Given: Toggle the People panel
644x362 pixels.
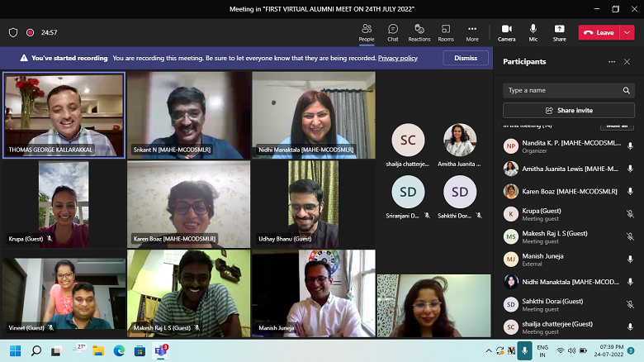Looking at the screenshot, I should [x=366, y=32].
